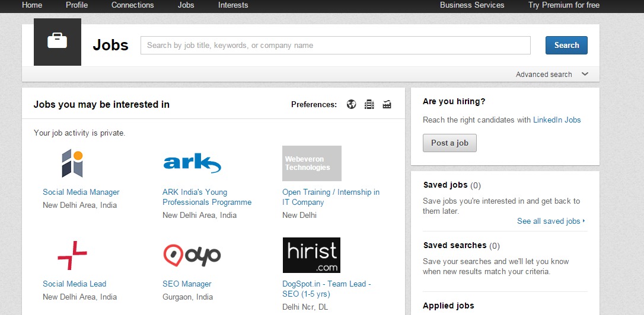Screen dimensions: 644x315
Task: Open Business Services in the top bar
Action: pyautogui.click(x=472, y=5)
